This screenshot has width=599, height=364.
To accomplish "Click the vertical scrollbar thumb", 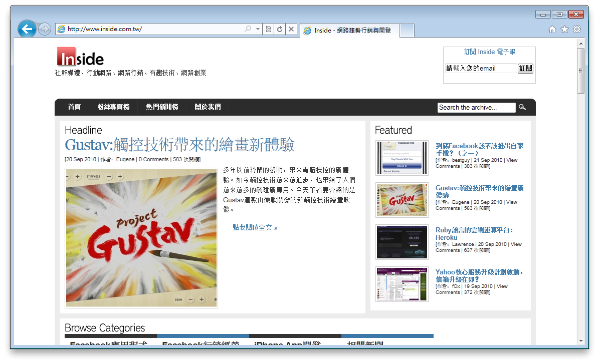I will pyautogui.click(x=580, y=71).
